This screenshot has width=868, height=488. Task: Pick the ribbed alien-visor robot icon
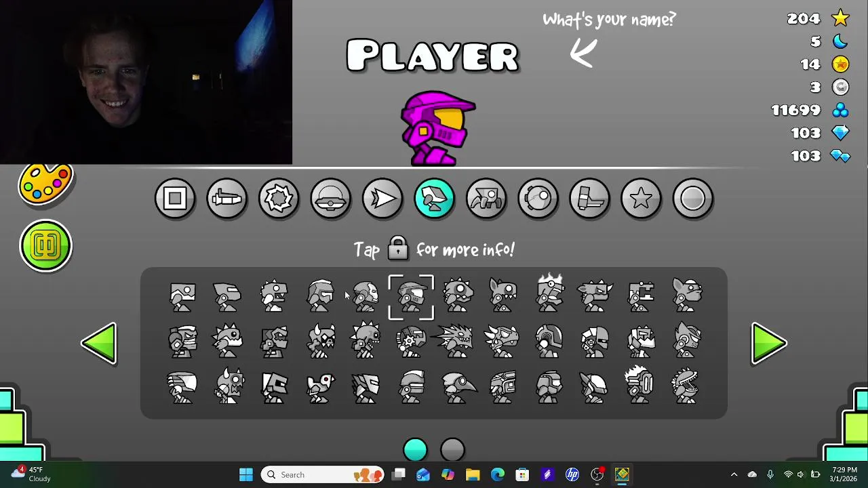(182, 387)
